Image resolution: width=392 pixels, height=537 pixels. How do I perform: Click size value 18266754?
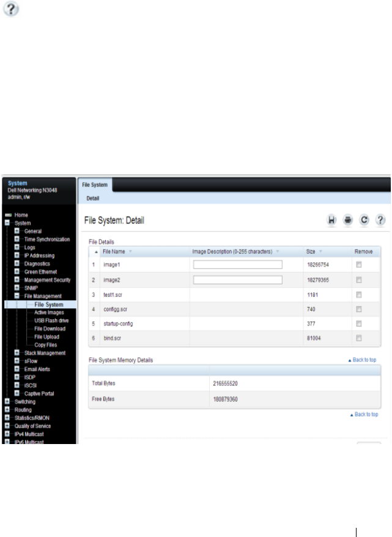point(318,265)
